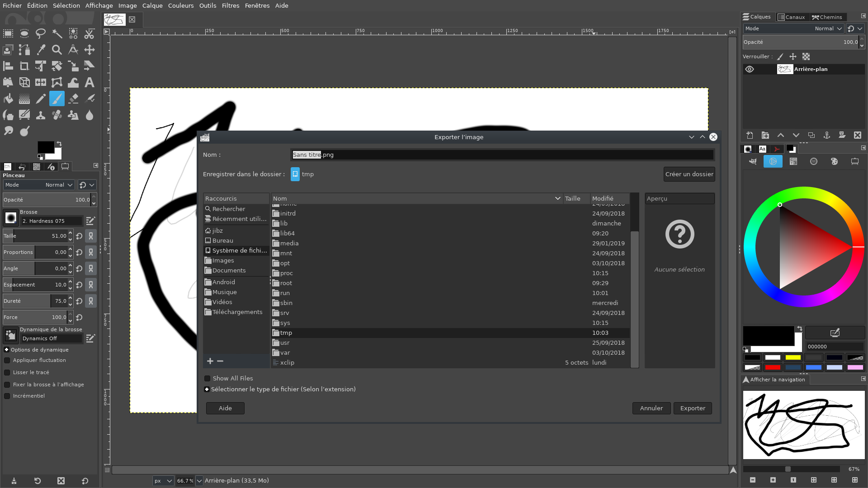Screen dimensions: 868x488
Task: Enable Fixer la brosse à l'affichage
Action: tap(7, 385)
